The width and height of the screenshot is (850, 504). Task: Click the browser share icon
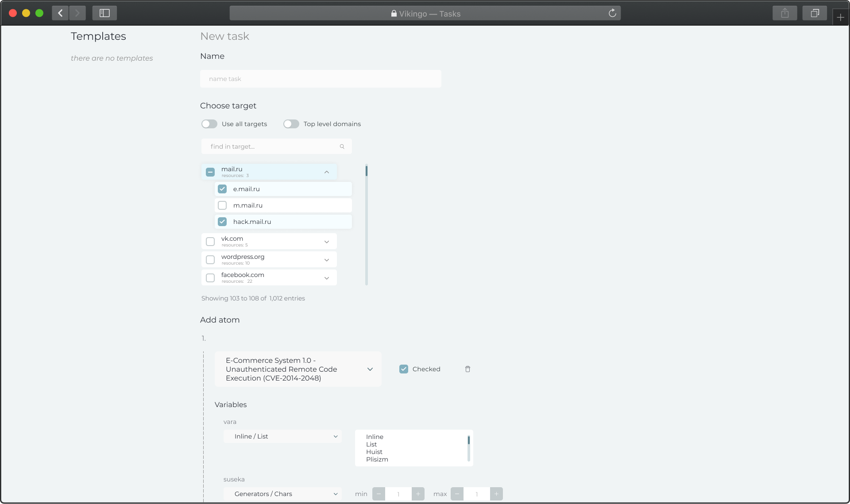point(784,13)
